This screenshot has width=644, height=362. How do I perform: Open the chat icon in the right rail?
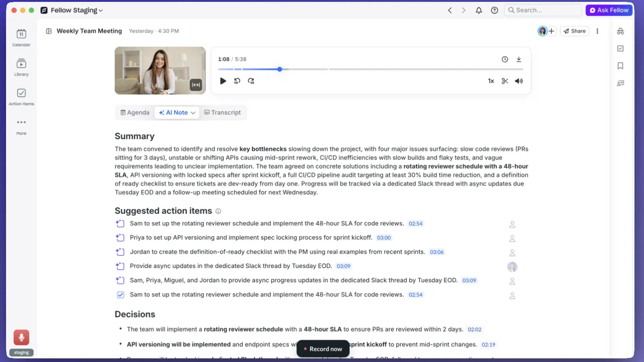point(621,83)
